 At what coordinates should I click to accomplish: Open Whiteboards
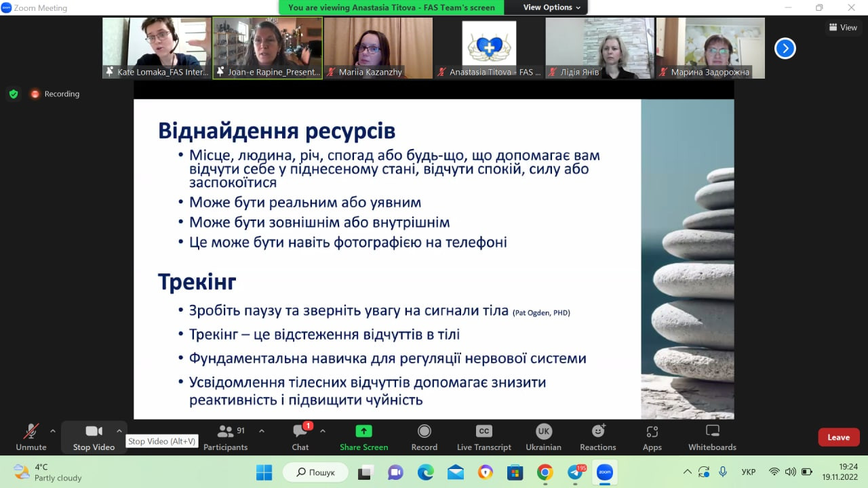click(x=712, y=437)
